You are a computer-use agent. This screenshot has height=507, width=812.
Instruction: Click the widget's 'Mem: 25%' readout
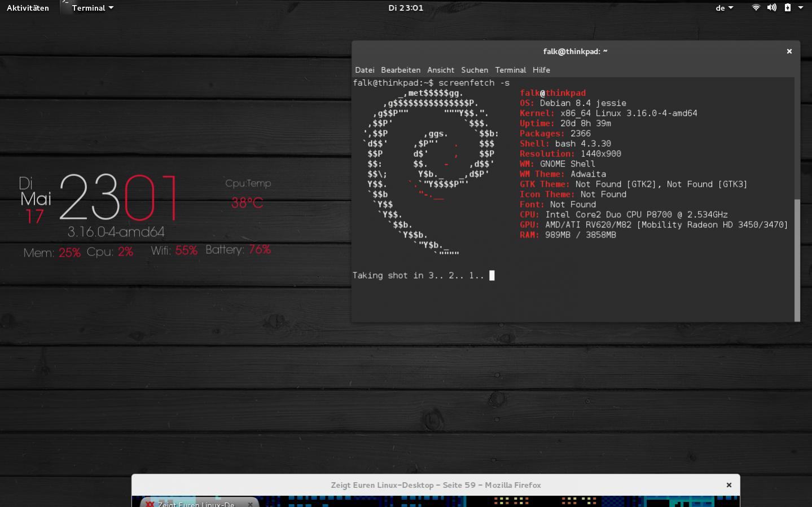pyautogui.click(x=52, y=252)
